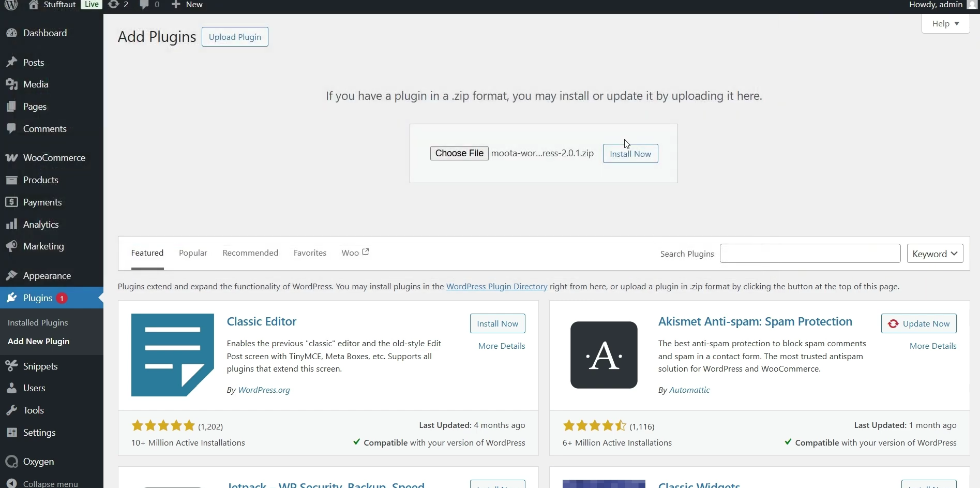Click the Classic Editor title link
The width and height of the screenshot is (980, 488).
click(x=262, y=321)
